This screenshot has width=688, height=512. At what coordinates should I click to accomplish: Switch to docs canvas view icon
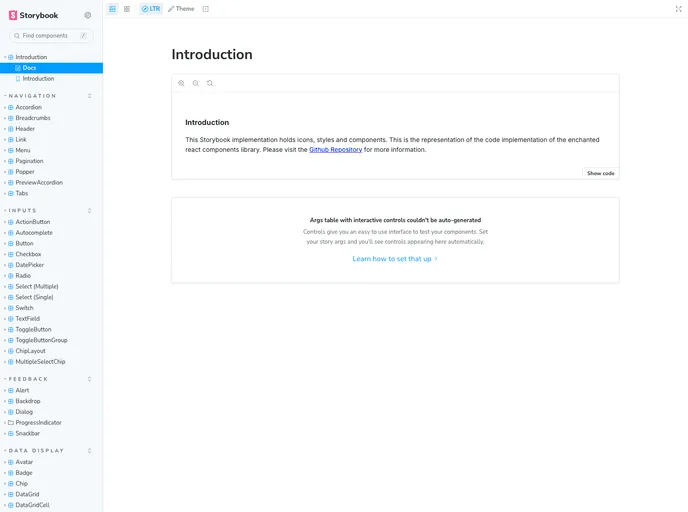click(112, 9)
